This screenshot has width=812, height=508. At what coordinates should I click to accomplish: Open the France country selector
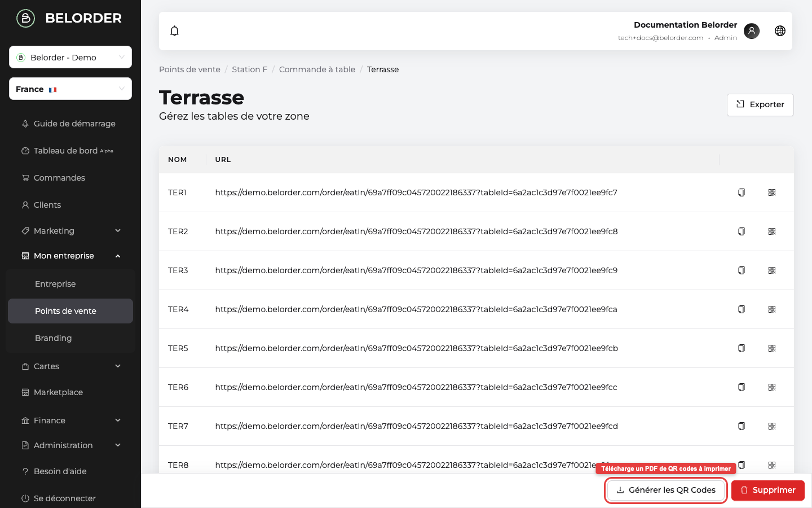pyautogui.click(x=70, y=89)
